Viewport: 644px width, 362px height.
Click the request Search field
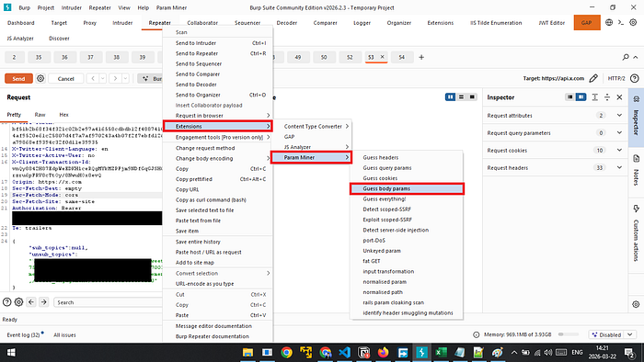[108, 302]
